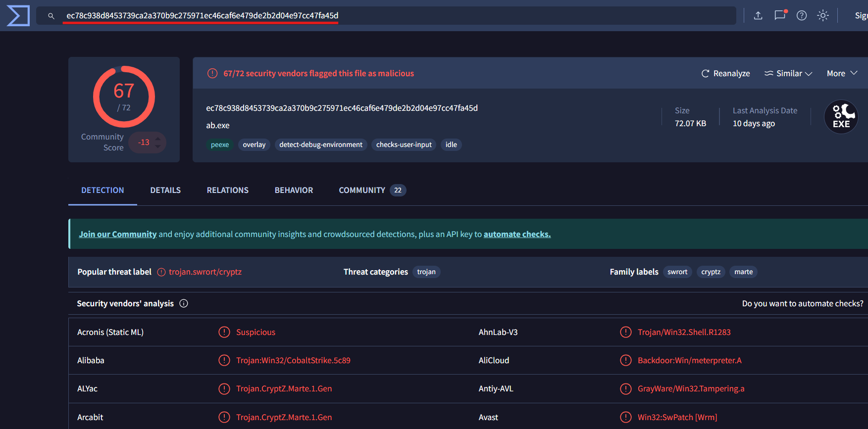868x429 pixels.
Task: Click the Trojan/Win32.Shell.R1283 detection
Action: click(x=684, y=332)
